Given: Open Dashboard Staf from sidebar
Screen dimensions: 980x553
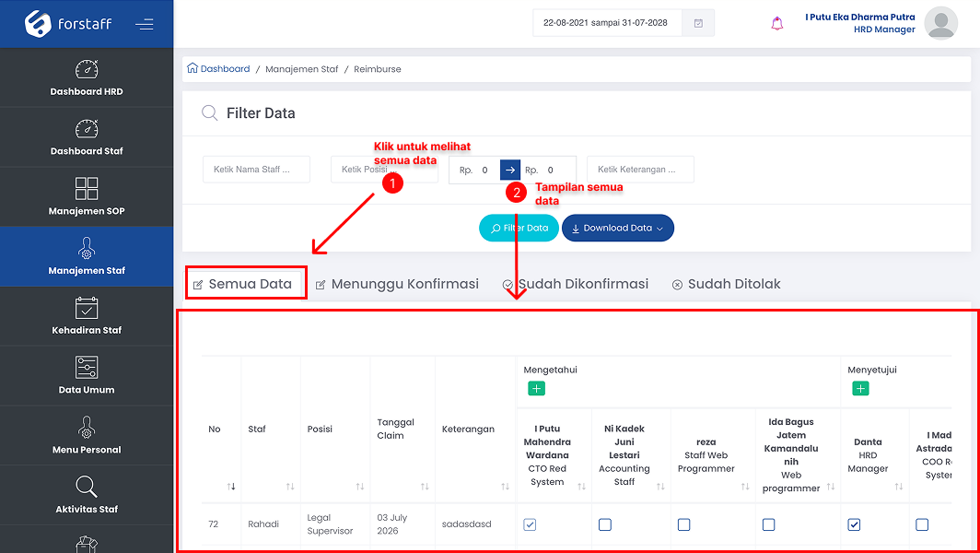Looking at the screenshot, I should (x=87, y=137).
